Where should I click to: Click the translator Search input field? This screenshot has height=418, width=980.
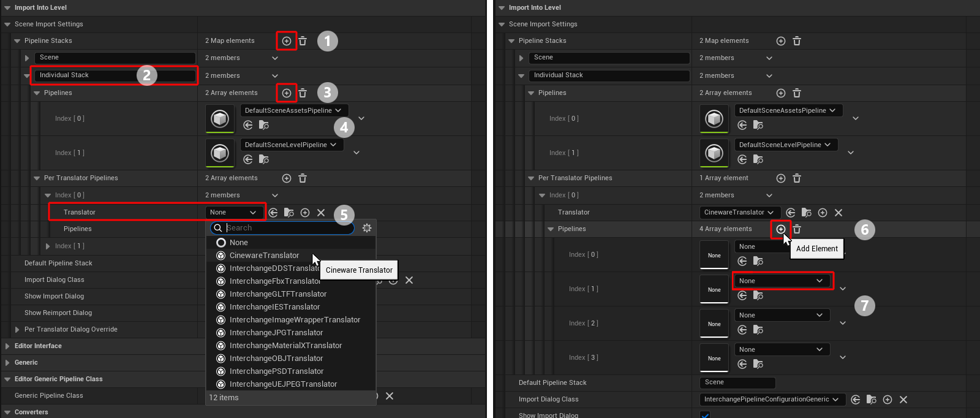point(288,228)
